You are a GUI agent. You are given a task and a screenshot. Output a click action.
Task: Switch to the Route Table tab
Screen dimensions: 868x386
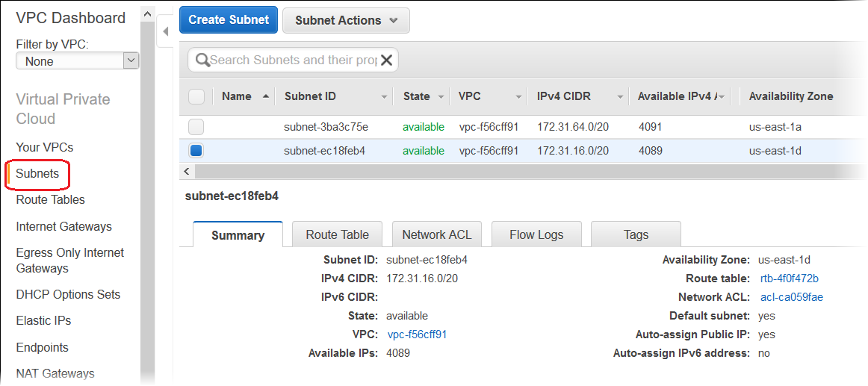pos(337,234)
